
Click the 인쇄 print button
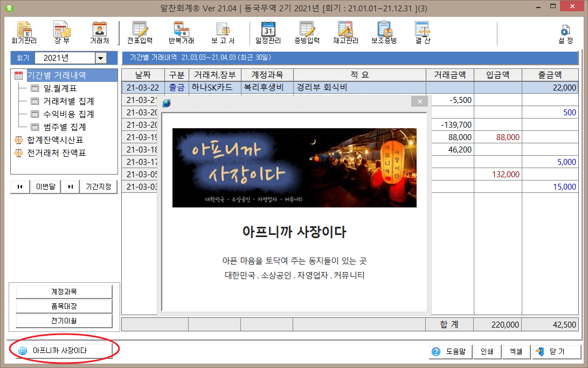tap(487, 351)
